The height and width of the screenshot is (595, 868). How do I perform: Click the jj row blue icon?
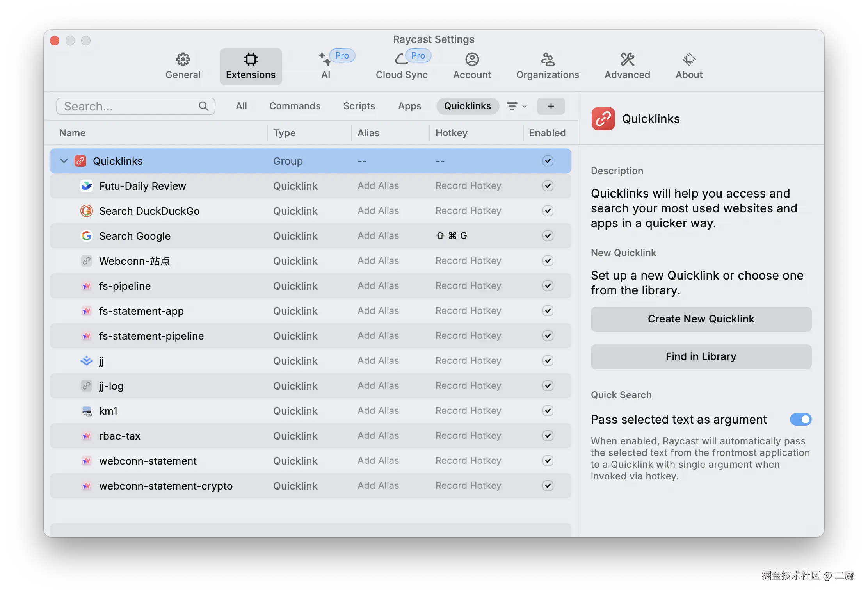point(86,361)
